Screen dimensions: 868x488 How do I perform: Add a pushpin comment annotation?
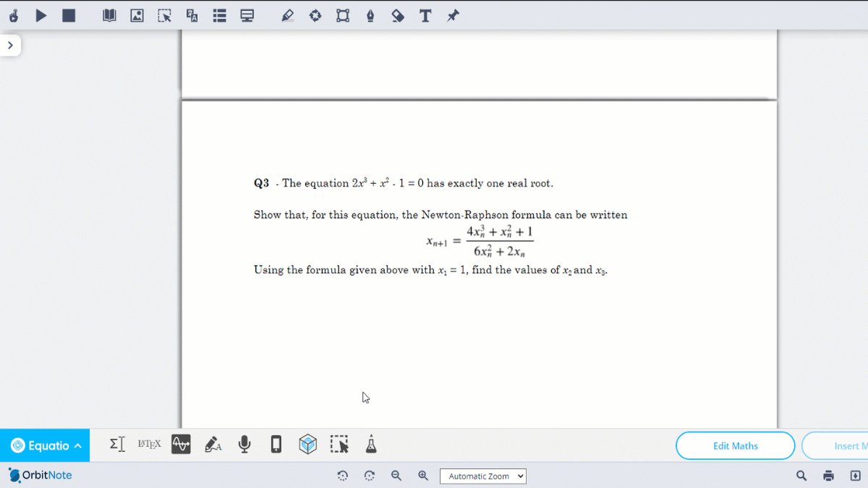[453, 15]
